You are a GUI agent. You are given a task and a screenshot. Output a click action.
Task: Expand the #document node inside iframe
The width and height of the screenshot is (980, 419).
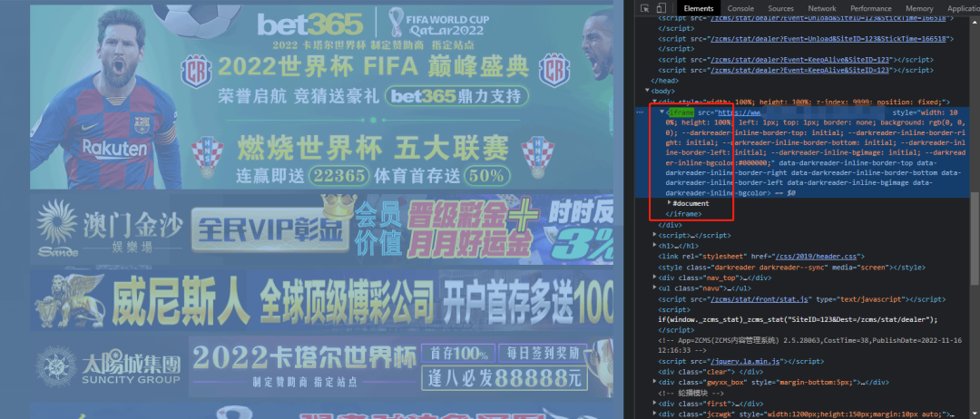670,203
